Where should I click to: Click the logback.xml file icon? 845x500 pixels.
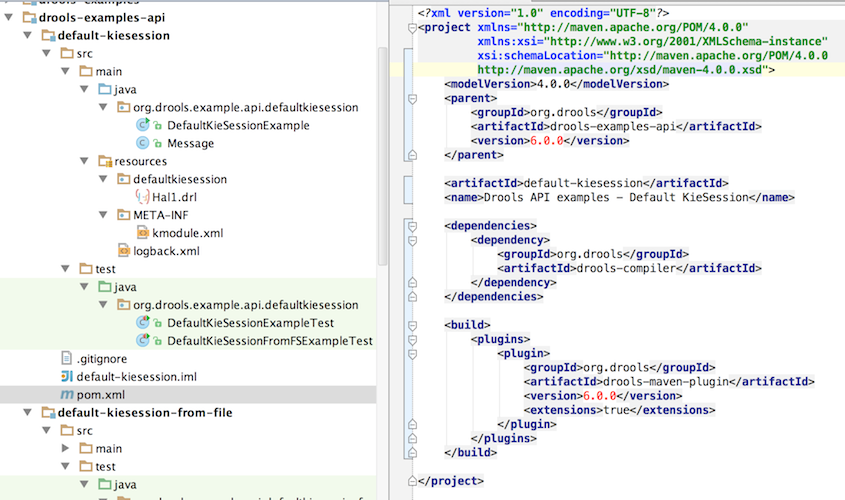point(123,251)
